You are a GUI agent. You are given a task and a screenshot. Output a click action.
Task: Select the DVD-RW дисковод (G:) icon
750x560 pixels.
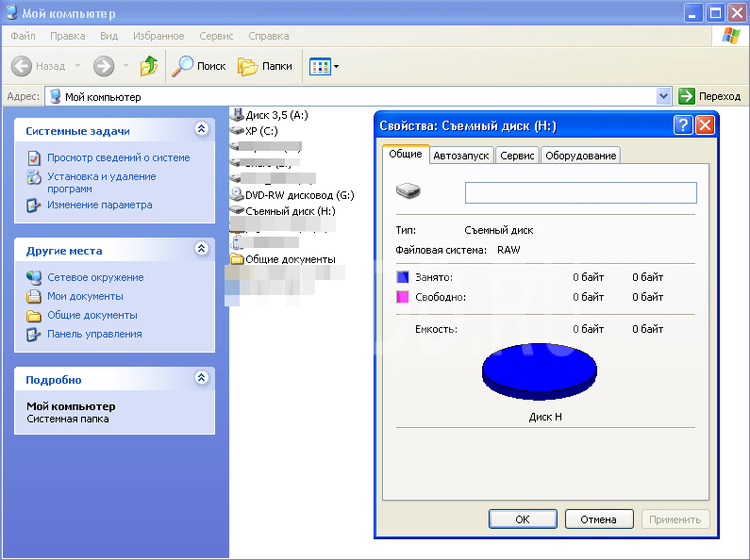[237, 194]
